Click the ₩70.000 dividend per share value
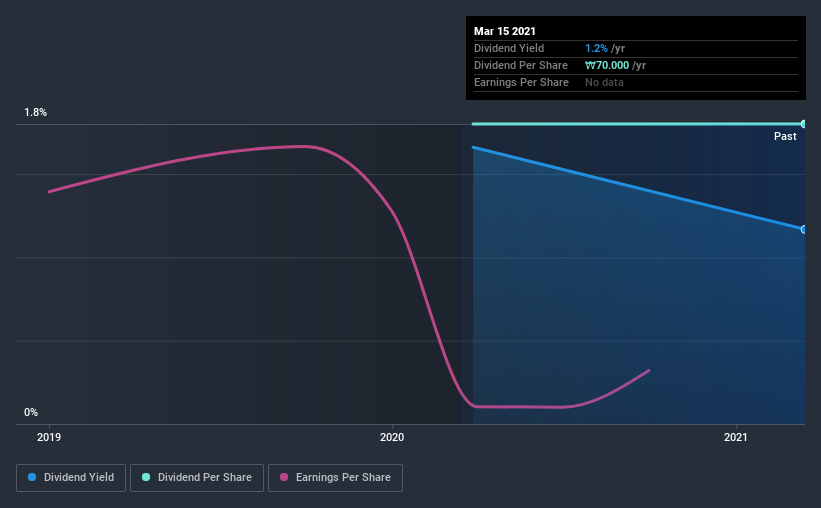 click(607, 65)
